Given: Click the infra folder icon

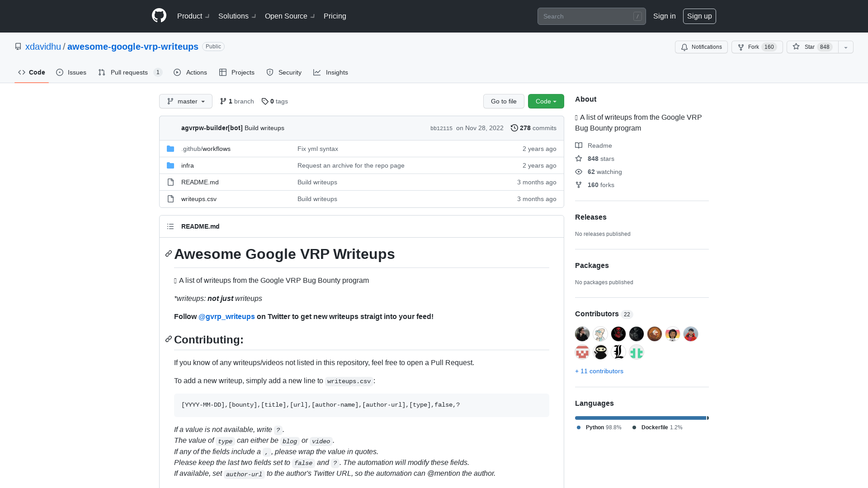Looking at the screenshot, I should point(170,165).
